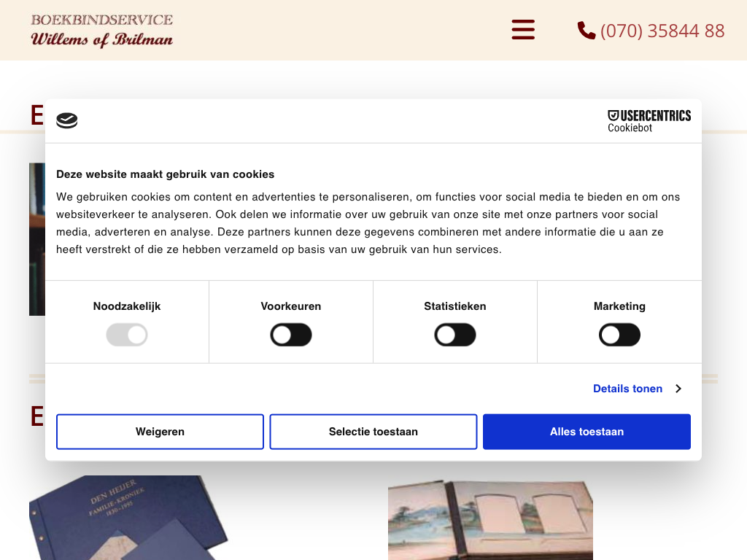This screenshot has height=560, width=747.
Task: Click the bookshelf image behind the dialog
Action: point(37,239)
